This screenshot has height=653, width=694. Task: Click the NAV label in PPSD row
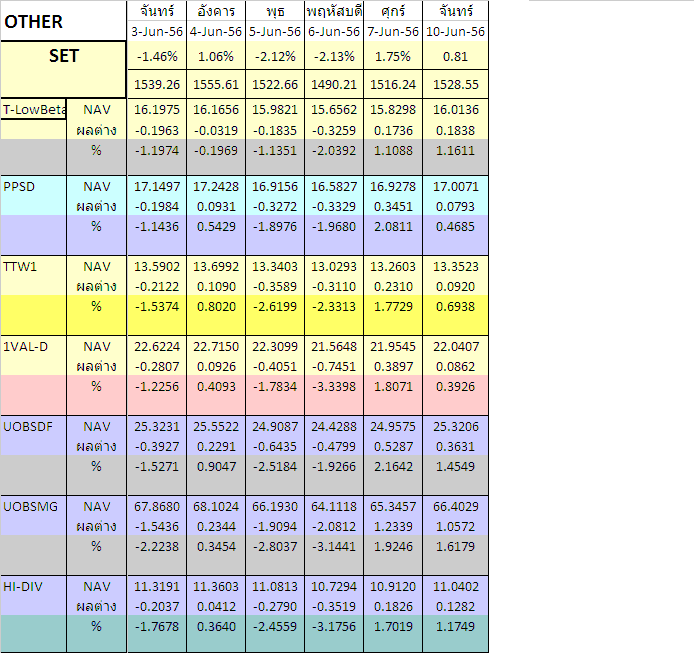[x=96, y=186]
